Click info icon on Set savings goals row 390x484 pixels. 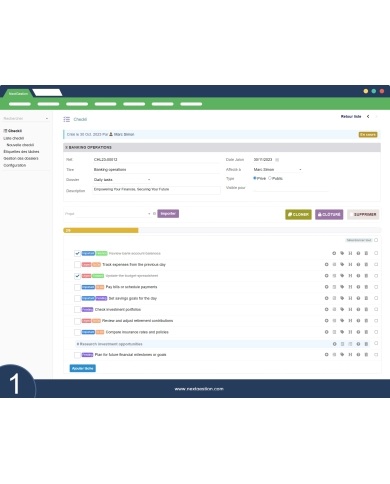(358, 298)
